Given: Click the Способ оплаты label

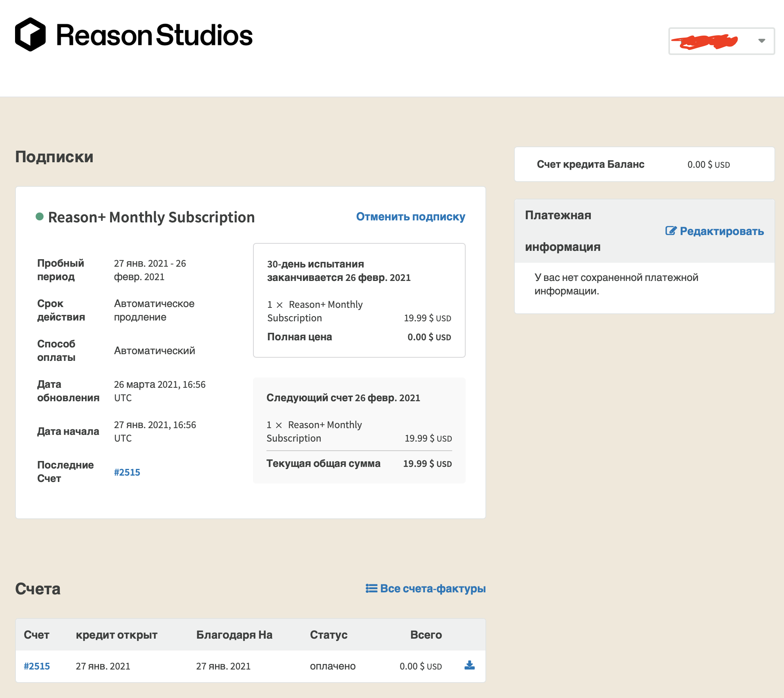Looking at the screenshot, I should (x=56, y=351).
